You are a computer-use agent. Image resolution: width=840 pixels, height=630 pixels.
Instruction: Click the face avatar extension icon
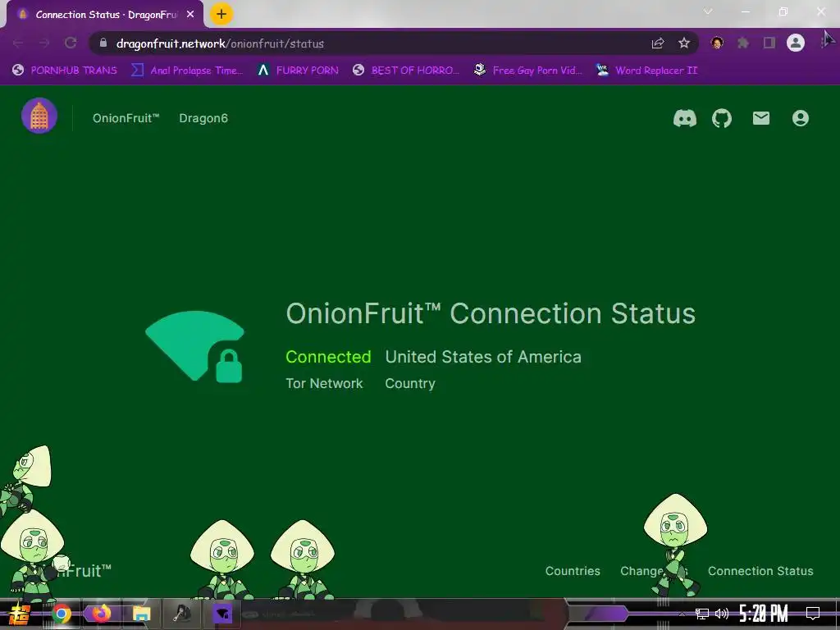(717, 43)
